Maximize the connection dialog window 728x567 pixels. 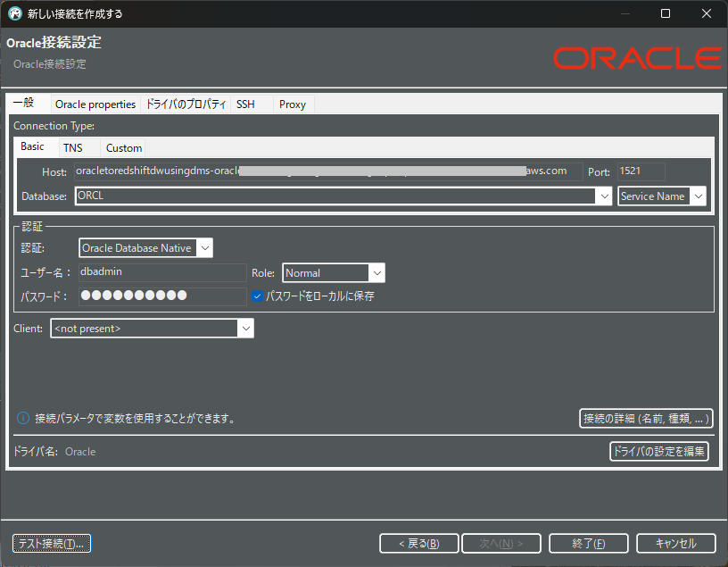coord(666,13)
